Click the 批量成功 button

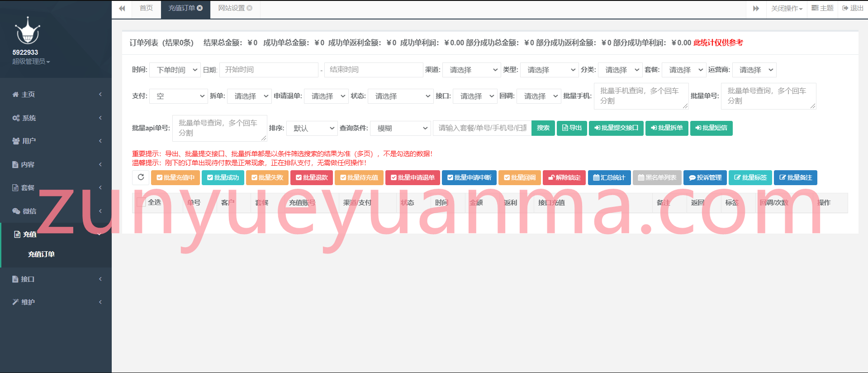[x=223, y=177]
